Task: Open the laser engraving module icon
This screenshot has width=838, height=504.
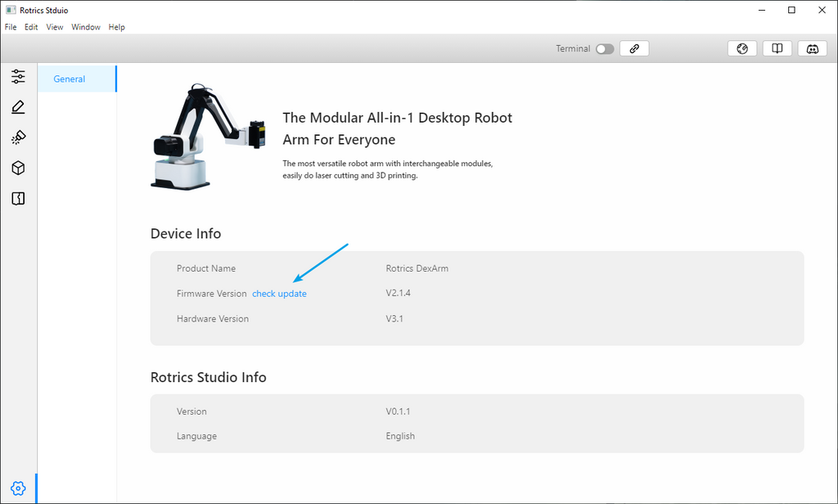Action: click(x=18, y=137)
